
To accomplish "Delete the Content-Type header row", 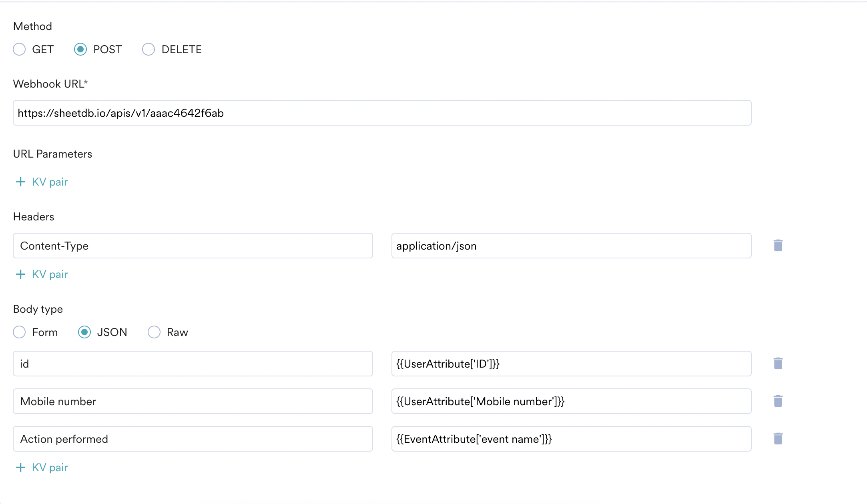I will click(778, 245).
